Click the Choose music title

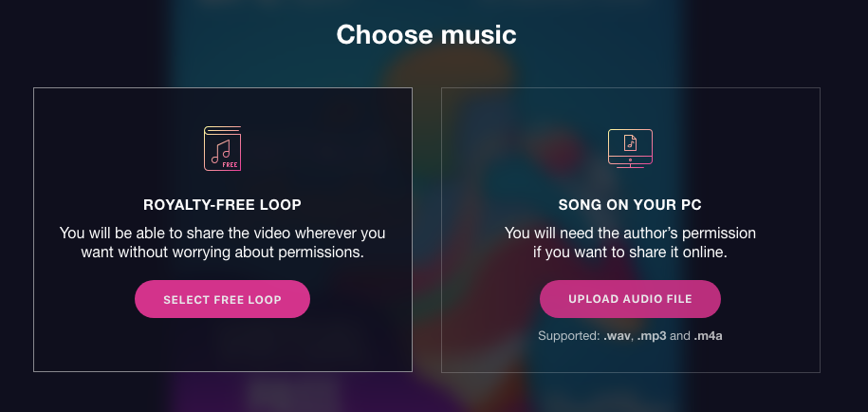click(x=426, y=34)
